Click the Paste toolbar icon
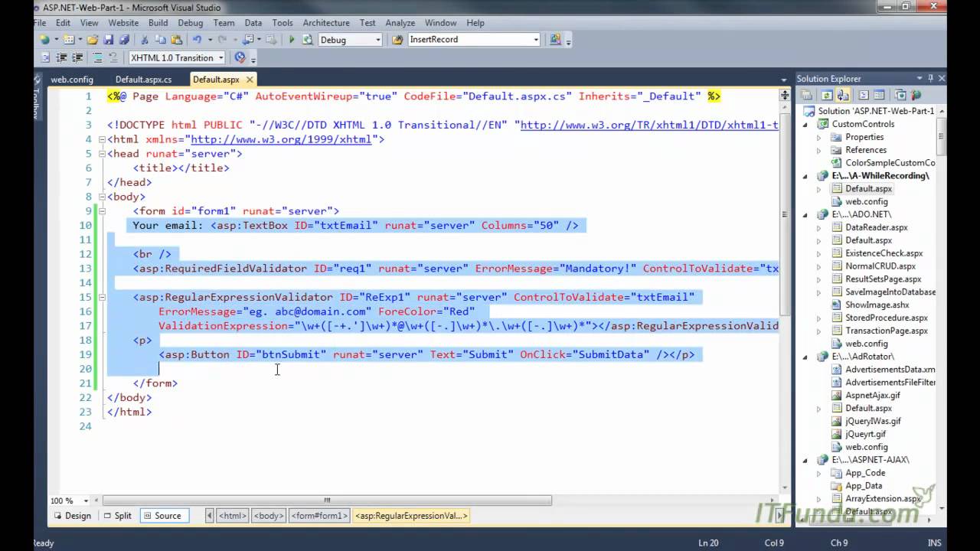The image size is (980, 551). [x=177, y=40]
